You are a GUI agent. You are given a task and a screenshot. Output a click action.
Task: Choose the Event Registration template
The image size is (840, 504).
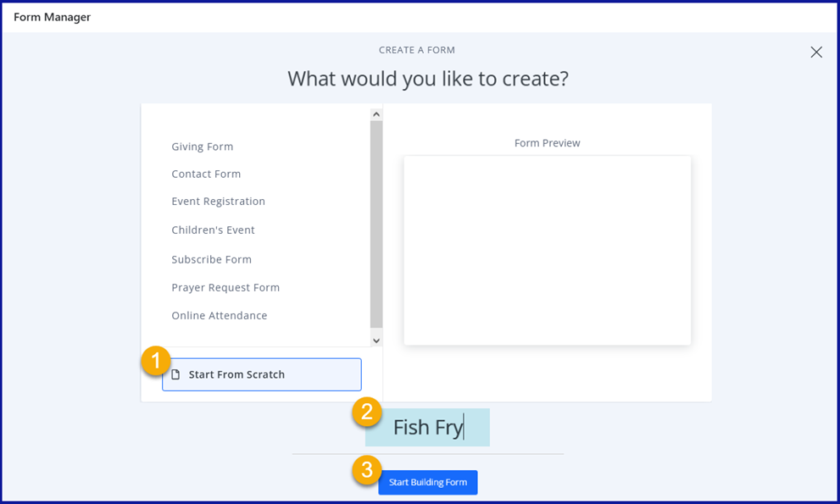(218, 202)
